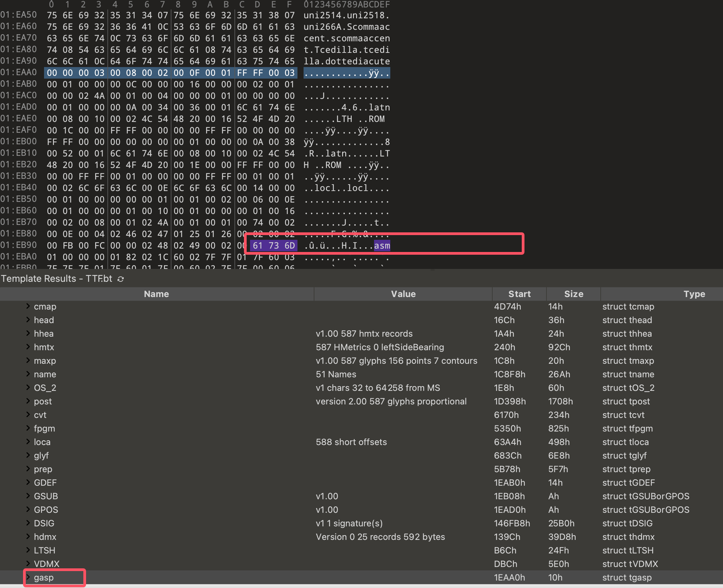
Task: Expand the cmap table row
Action: coord(28,306)
